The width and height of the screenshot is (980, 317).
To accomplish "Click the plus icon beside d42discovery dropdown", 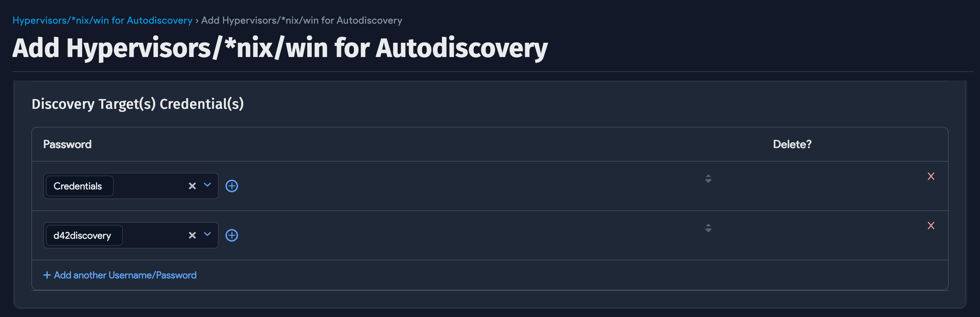I will (232, 235).
